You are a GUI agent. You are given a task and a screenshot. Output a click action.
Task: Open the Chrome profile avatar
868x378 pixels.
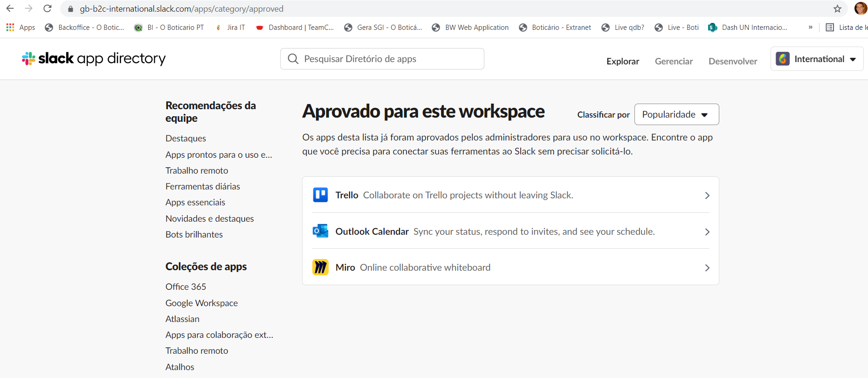tap(861, 8)
